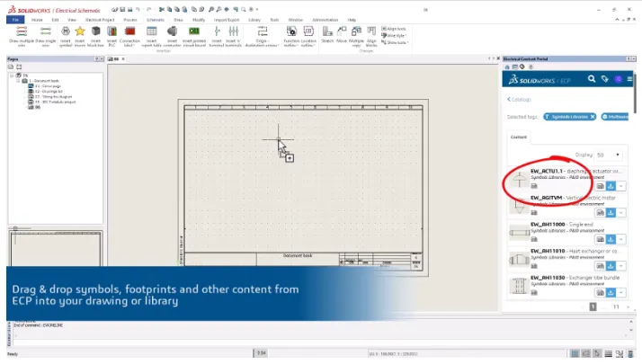Viewport: 642px width, 364px height.
Task: Switch to the Schematic ribbon tab
Action: pos(156,20)
